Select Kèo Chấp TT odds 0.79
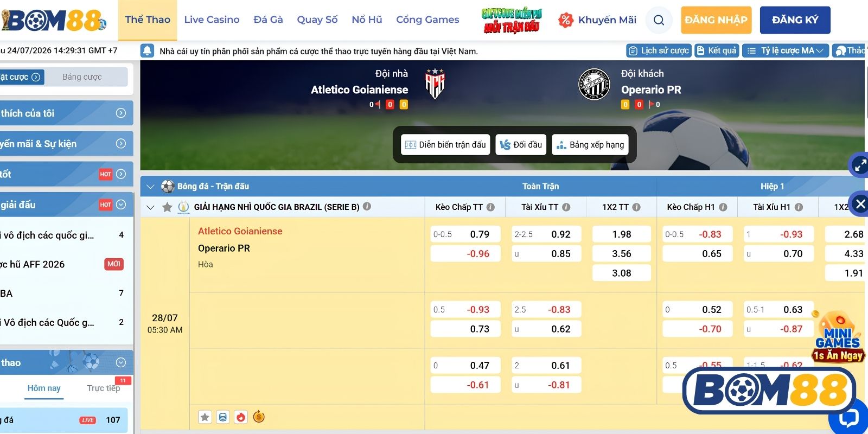This screenshot has height=434, width=868. 465,234
